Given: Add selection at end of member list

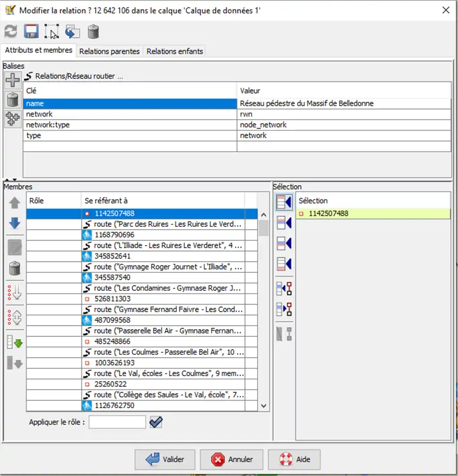Looking at the screenshot, I should 284,264.
